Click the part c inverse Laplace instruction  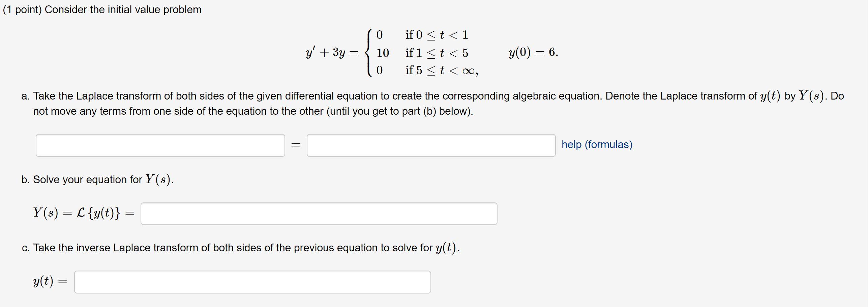click(241, 248)
